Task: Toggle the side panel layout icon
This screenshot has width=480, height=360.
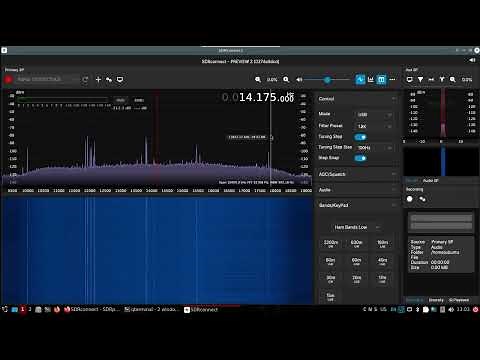Action: click(x=381, y=79)
